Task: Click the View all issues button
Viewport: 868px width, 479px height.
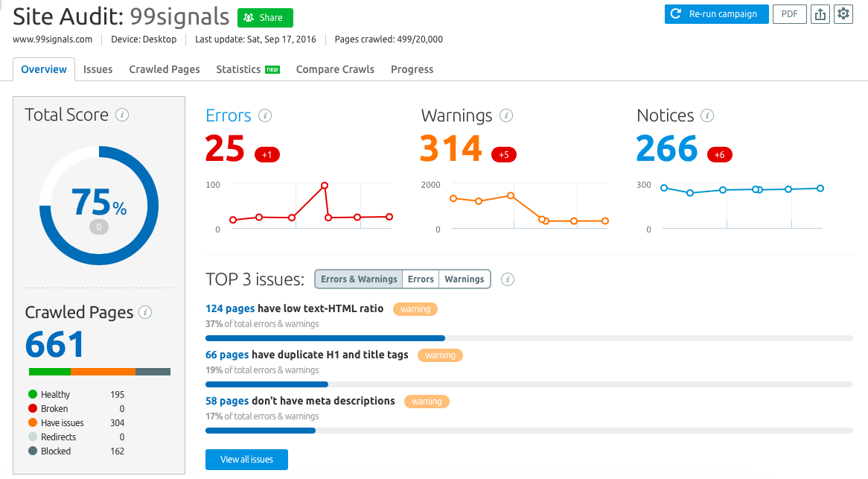Action: (x=246, y=460)
